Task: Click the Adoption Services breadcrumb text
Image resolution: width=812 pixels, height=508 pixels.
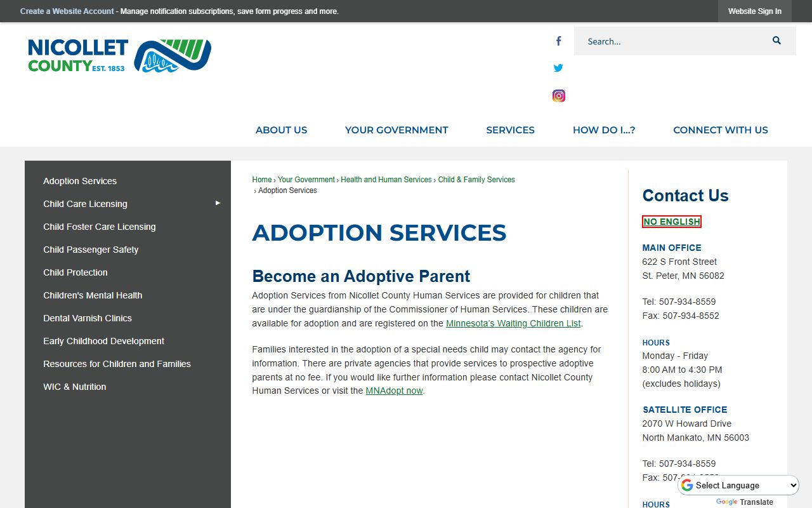Action: 287,190
